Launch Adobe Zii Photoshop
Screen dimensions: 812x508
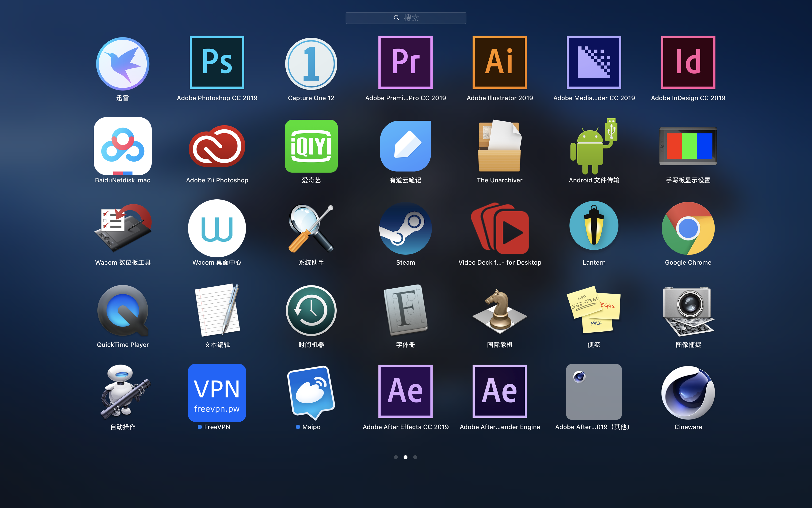[217, 146]
